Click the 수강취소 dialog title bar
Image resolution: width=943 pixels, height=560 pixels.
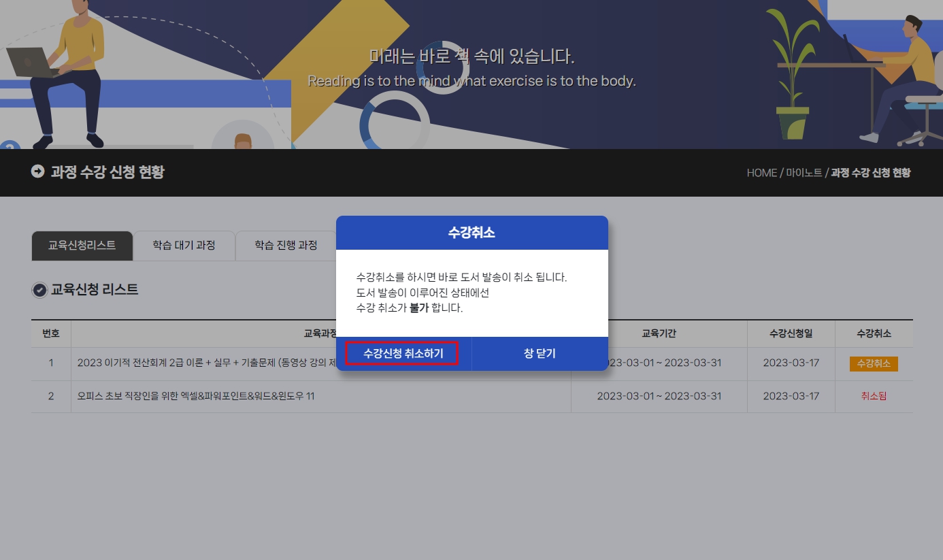pyautogui.click(x=471, y=233)
